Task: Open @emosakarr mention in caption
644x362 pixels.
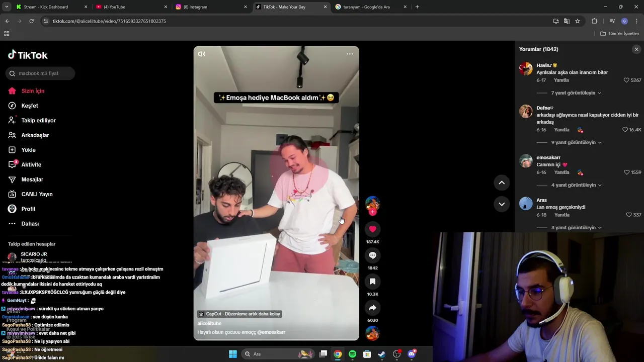Action: (x=271, y=332)
